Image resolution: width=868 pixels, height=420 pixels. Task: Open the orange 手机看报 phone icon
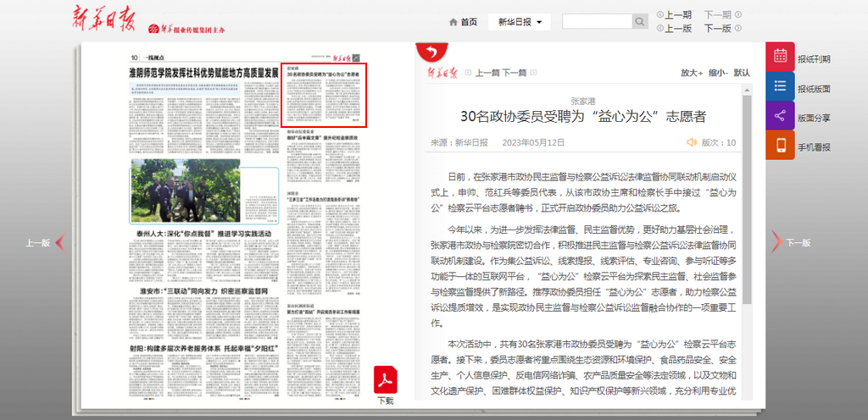click(780, 145)
